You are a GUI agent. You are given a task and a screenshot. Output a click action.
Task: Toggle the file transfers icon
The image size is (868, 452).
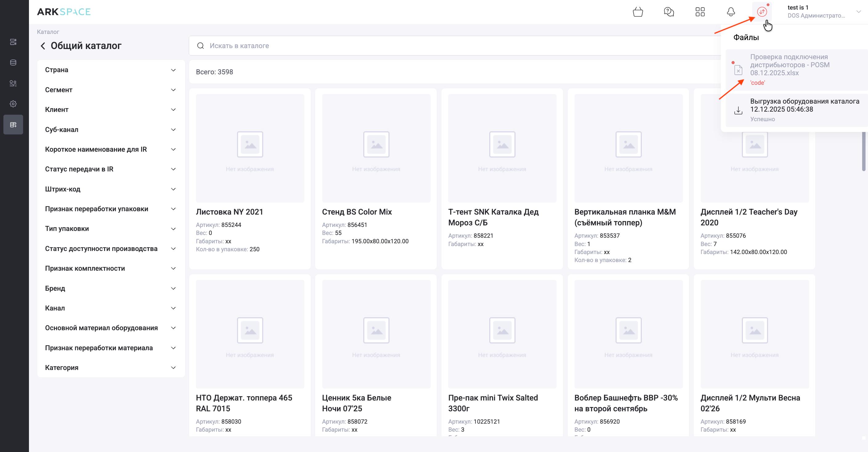(762, 12)
